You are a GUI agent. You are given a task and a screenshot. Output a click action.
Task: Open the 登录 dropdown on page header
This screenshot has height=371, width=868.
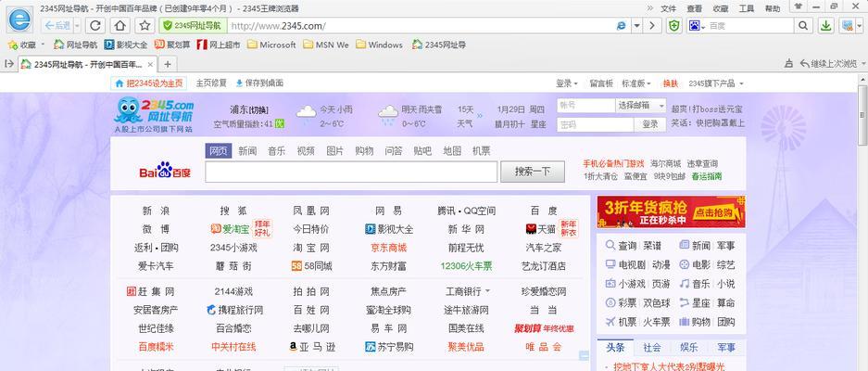tap(567, 83)
